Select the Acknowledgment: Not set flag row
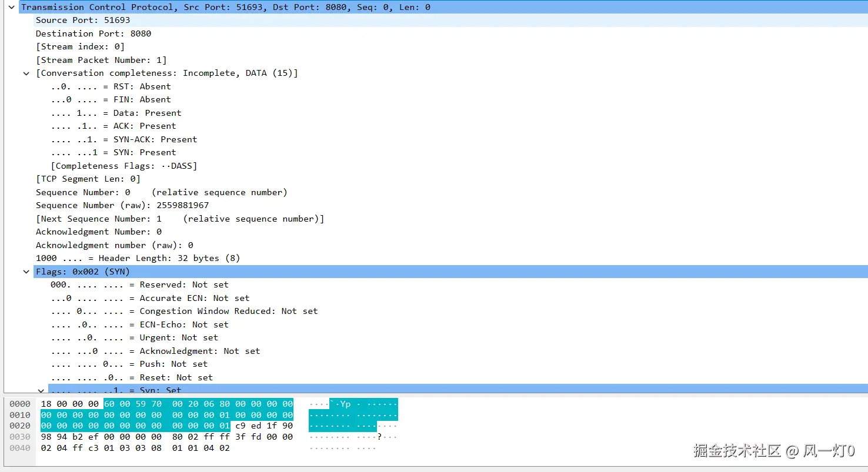868x472 pixels. (x=458, y=351)
